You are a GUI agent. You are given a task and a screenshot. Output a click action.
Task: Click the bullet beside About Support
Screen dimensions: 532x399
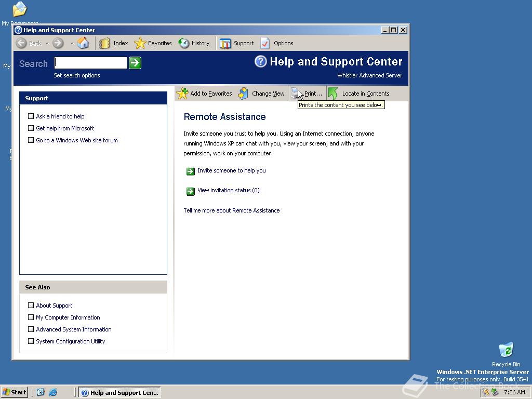click(x=31, y=305)
